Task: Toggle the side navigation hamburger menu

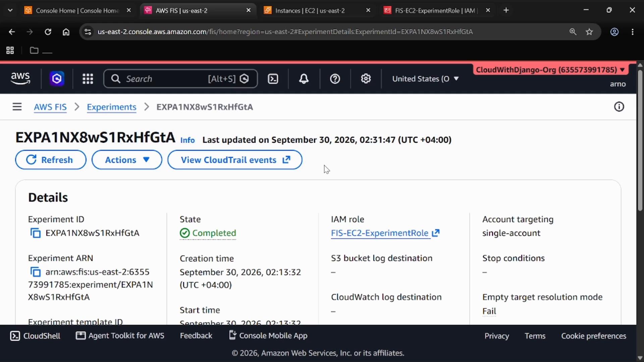Action: click(17, 107)
